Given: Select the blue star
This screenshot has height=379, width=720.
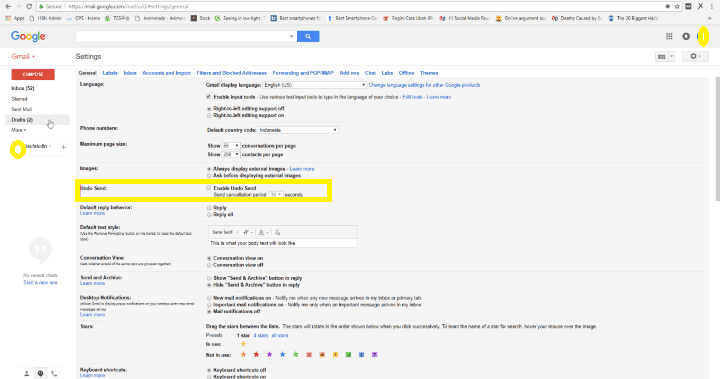Looking at the screenshot, I should 282,355.
